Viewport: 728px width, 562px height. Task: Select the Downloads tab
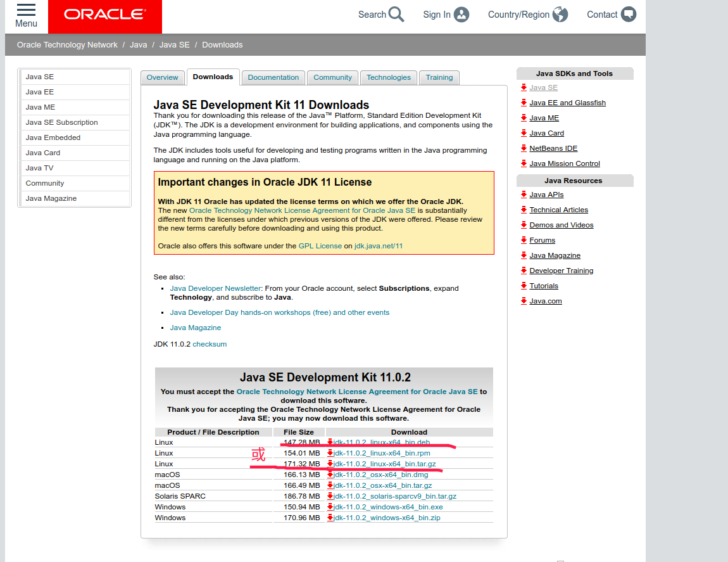[213, 77]
